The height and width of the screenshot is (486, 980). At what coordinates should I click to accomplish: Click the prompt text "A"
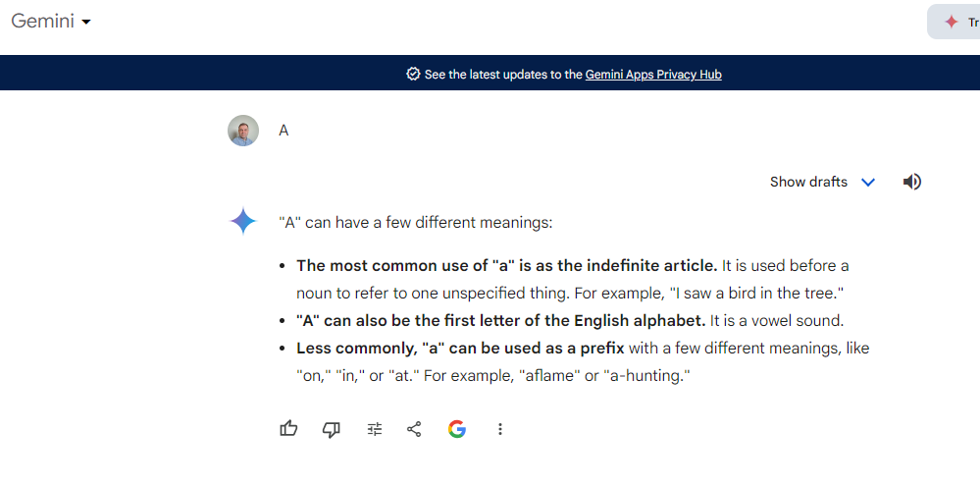284,131
